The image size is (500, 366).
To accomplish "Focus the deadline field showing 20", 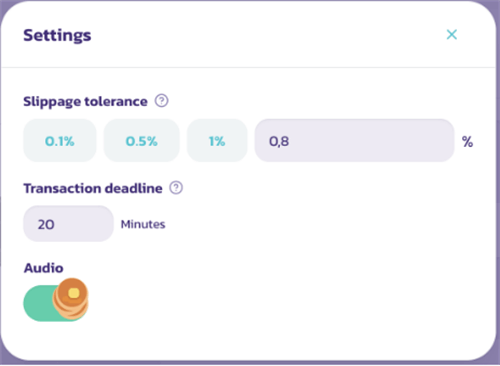I will [x=68, y=224].
